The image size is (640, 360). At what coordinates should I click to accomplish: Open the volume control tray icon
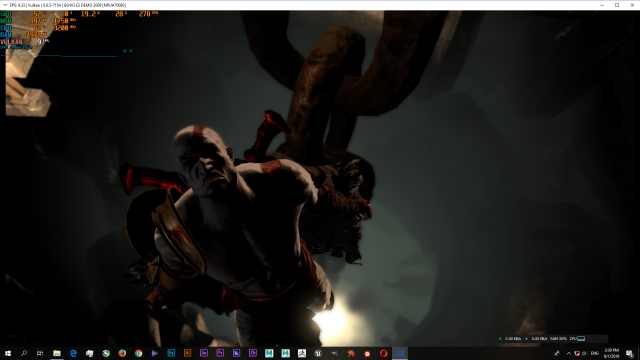pyautogui.click(x=584, y=353)
